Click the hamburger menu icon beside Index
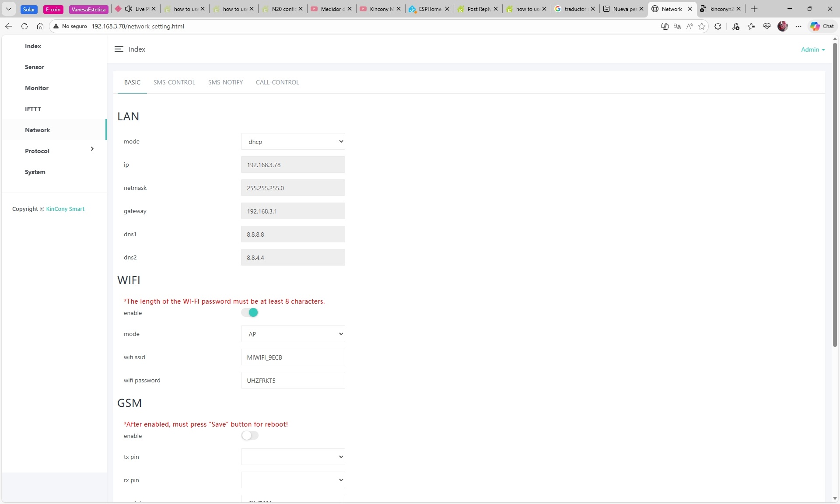The height and width of the screenshot is (504, 840). click(119, 49)
